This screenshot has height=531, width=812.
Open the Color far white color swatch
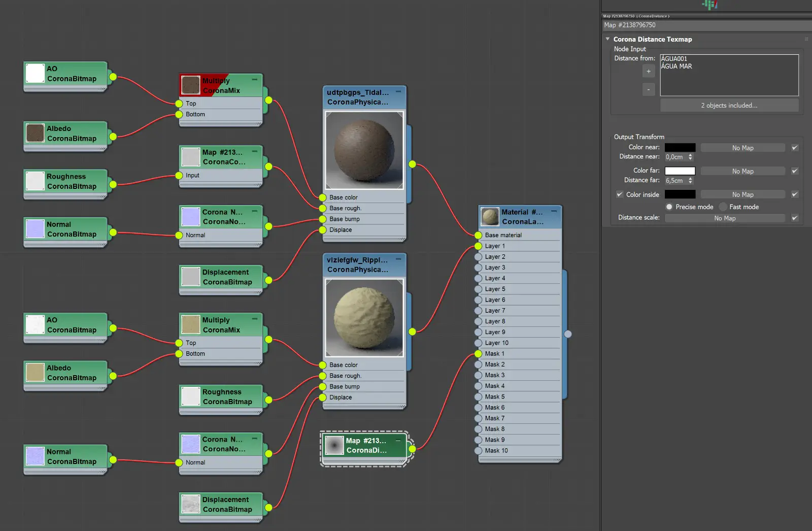[680, 171]
